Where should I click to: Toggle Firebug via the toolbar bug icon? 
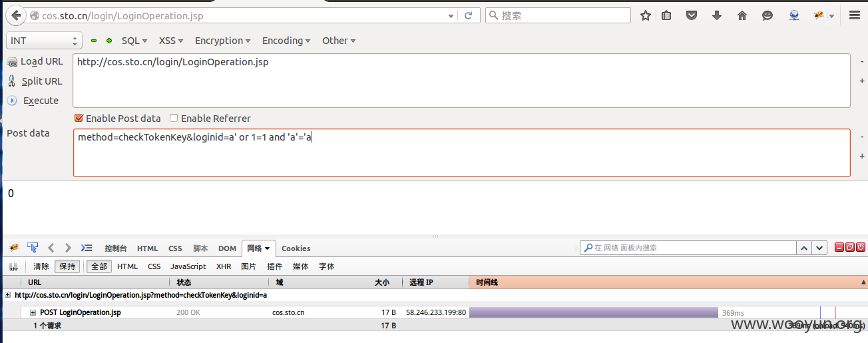(x=819, y=15)
